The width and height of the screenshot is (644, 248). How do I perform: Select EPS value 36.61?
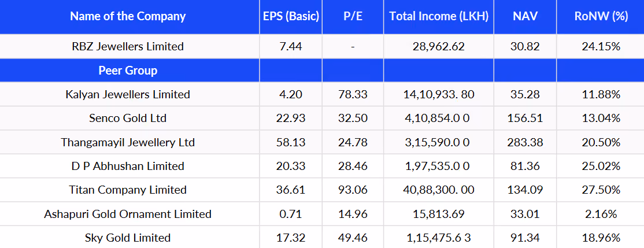tap(291, 190)
